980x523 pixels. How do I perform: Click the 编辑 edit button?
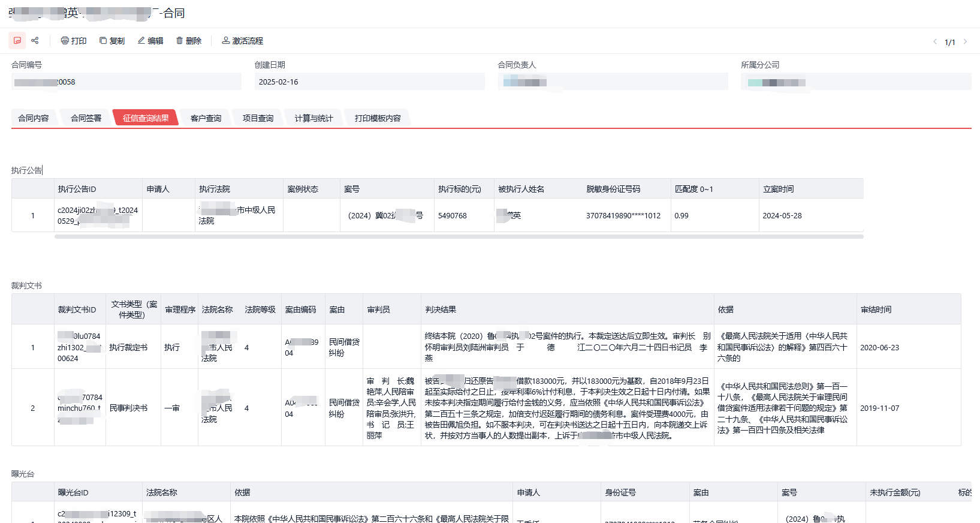tap(150, 41)
